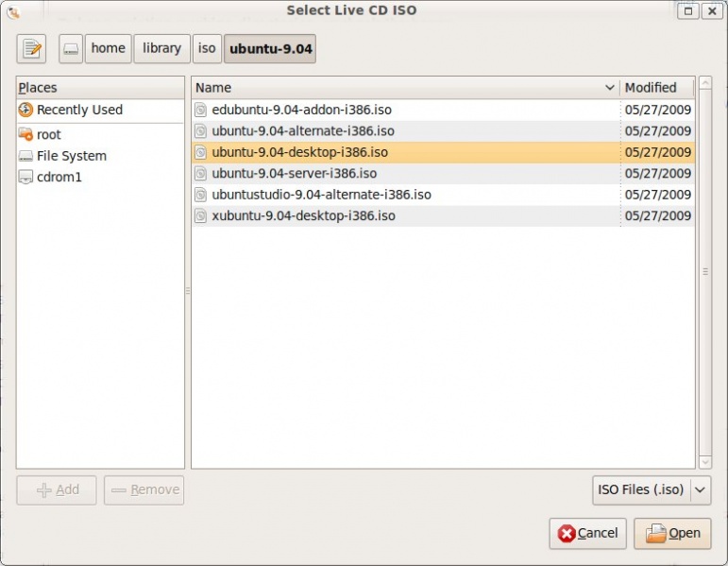This screenshot has width=728, height=566.
Task: Select the ubuntu-9.04 path button
Action: click(x=270, y=48)
